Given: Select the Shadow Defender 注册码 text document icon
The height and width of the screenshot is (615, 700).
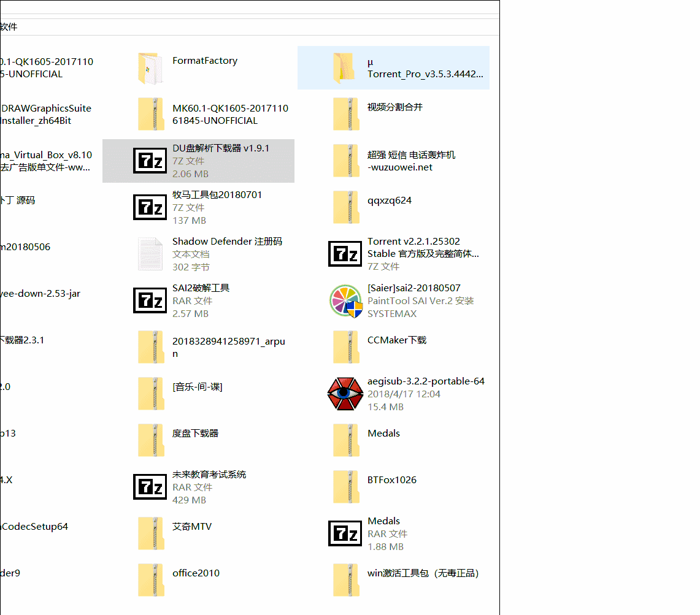Looking at the screenshot, I should [x=150, y=254].
